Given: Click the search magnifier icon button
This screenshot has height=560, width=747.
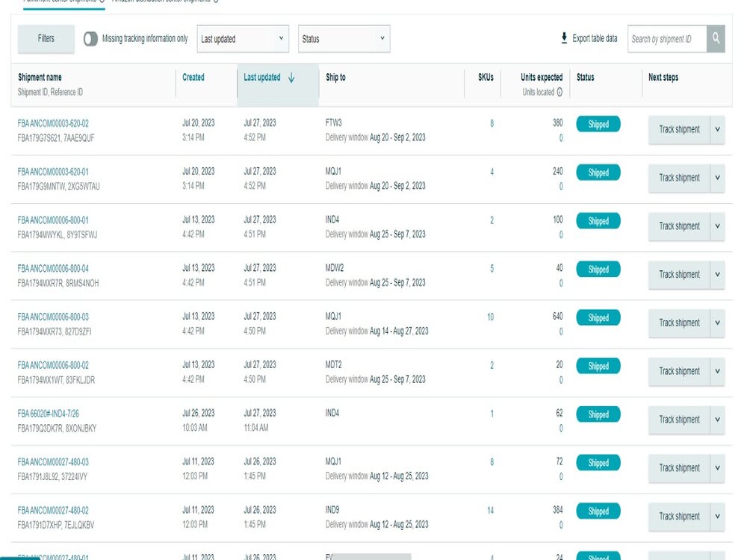Looking at the screenshot, I should pyautogui.click(x=716, y=39).
